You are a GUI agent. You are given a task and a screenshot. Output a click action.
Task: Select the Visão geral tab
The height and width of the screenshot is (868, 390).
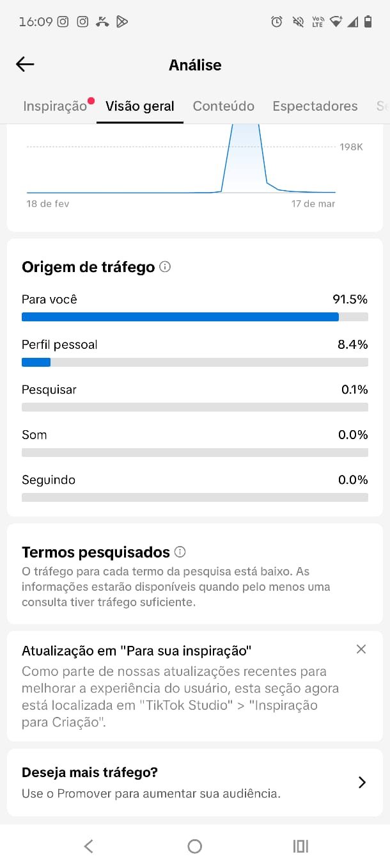pyautogui.click(x=140, y=106)
